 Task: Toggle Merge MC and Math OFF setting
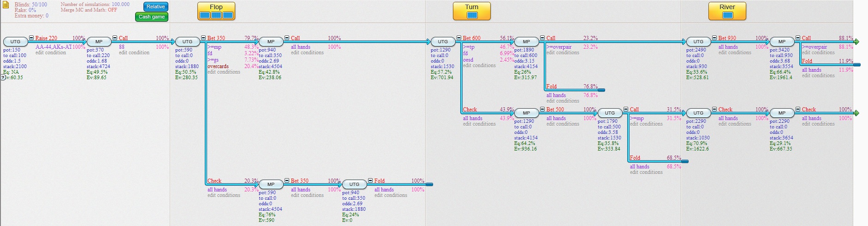pyautogui.click(x=89, y=10)
